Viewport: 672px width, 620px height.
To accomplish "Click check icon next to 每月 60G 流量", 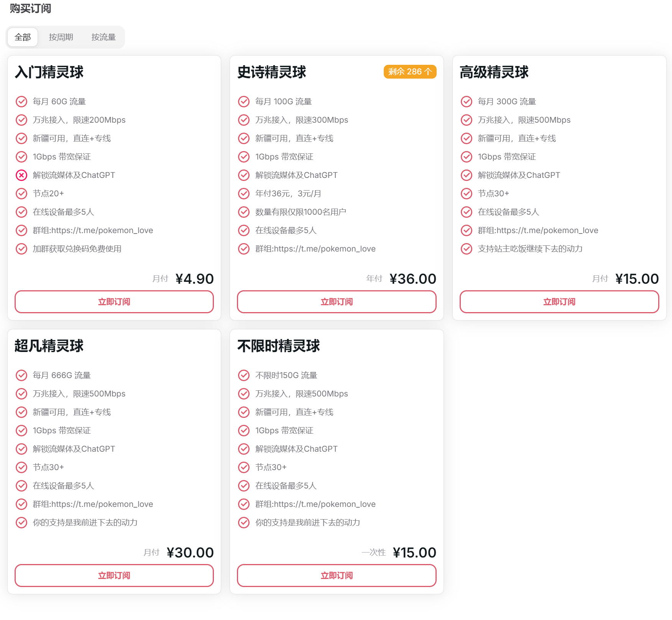I will 21,102.
